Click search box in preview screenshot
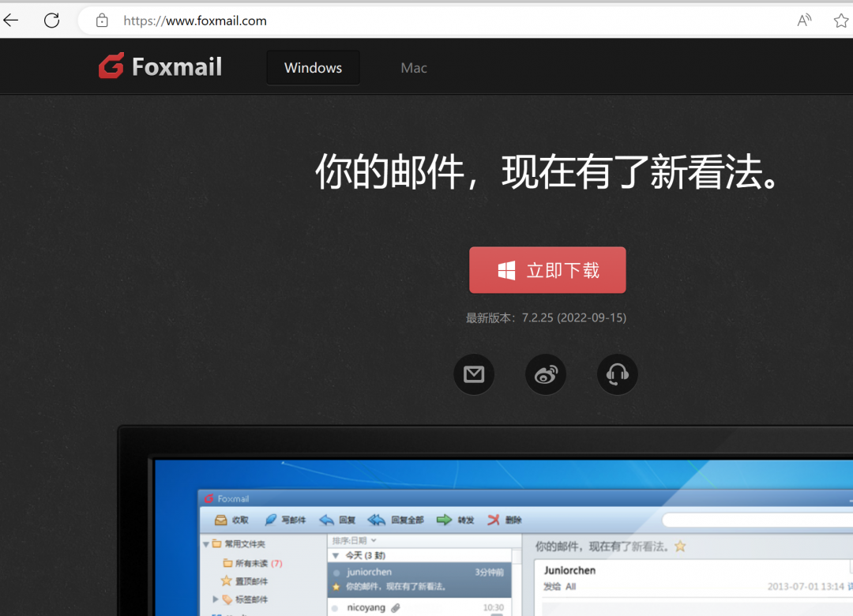The width and height of the screenshot is (853, 616). (757, 520)
